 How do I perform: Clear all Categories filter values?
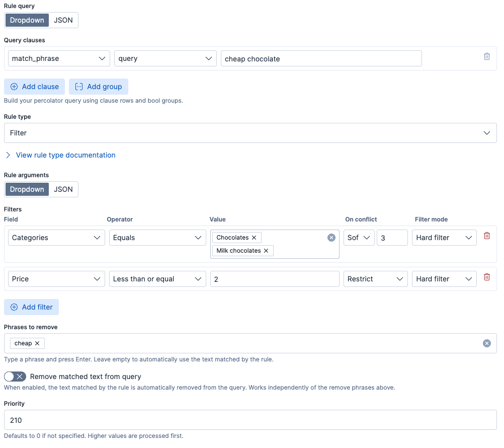(331, 238)
